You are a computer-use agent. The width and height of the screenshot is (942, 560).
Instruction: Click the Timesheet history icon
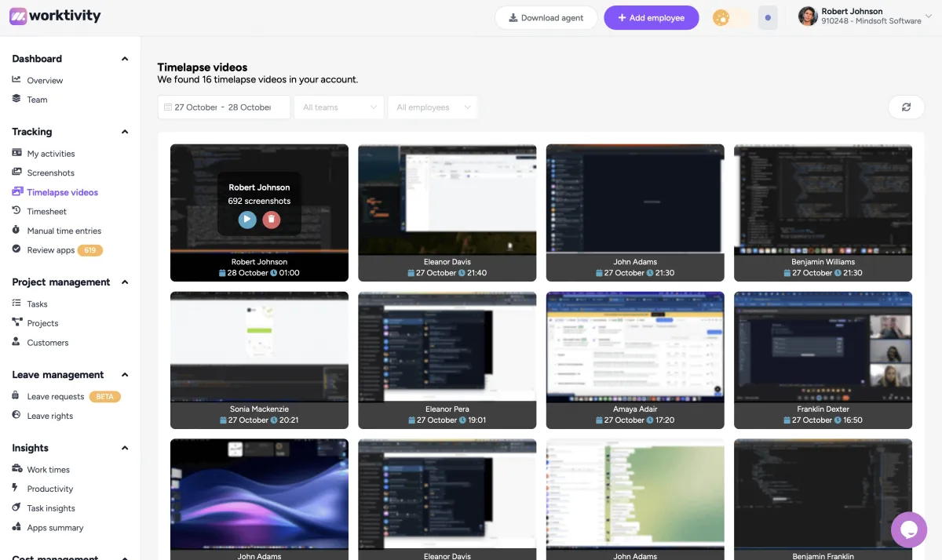(16, 211)
